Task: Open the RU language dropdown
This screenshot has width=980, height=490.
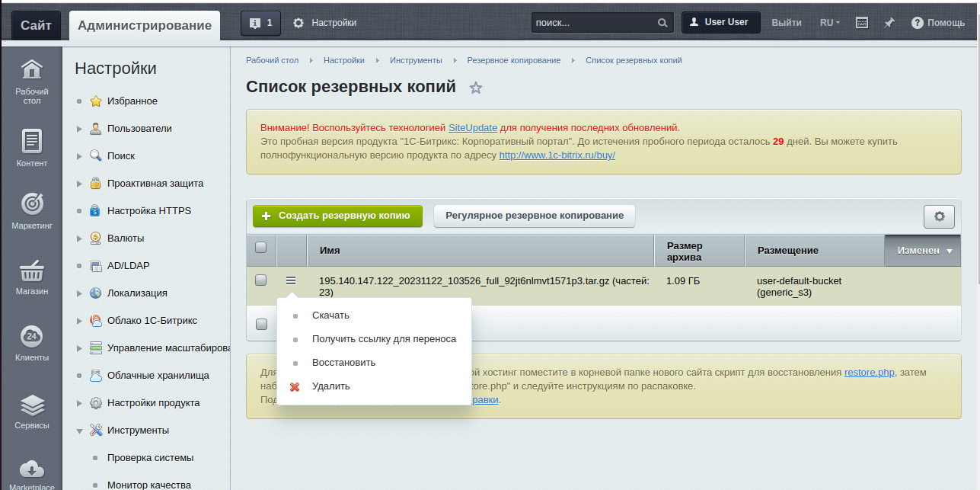Action: pos(830,23)
